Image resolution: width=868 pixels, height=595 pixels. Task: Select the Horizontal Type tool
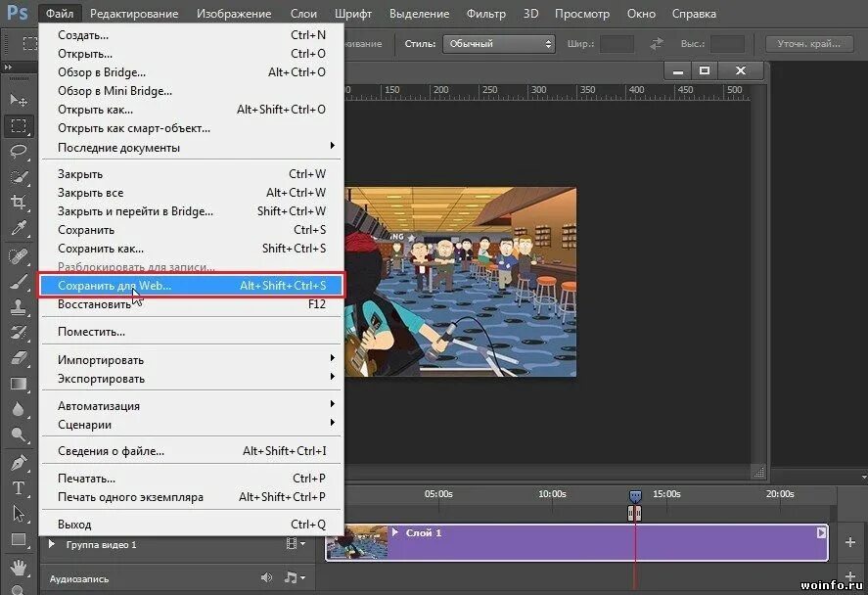(19, 487)
